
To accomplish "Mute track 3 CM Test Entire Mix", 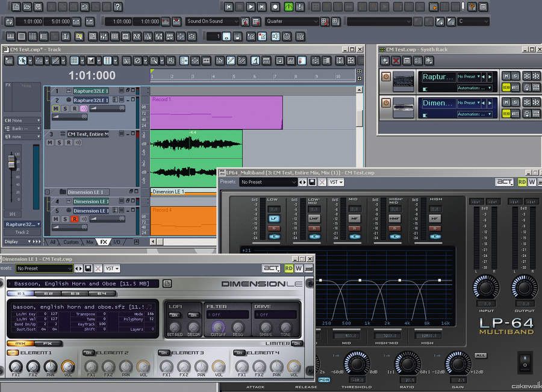I will pos(50,143).
